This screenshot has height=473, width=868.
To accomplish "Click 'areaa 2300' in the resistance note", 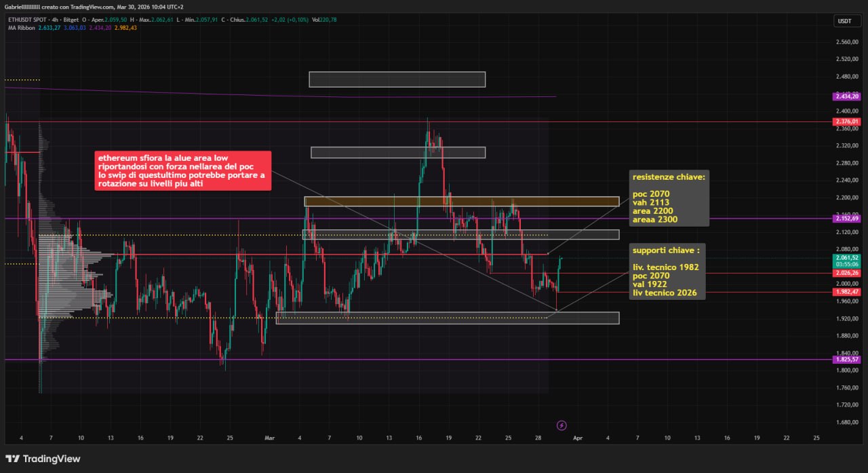I will pos(654,220).
